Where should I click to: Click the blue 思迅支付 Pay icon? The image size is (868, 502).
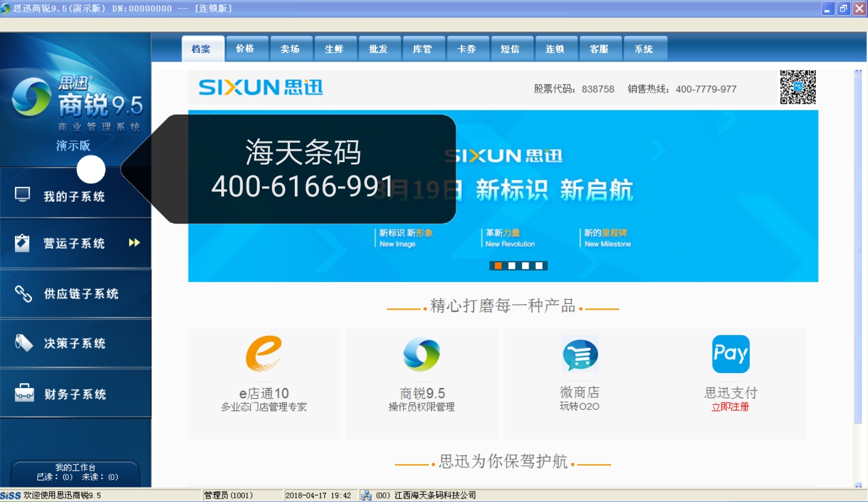pyautogui.click(x=731, y=354)
